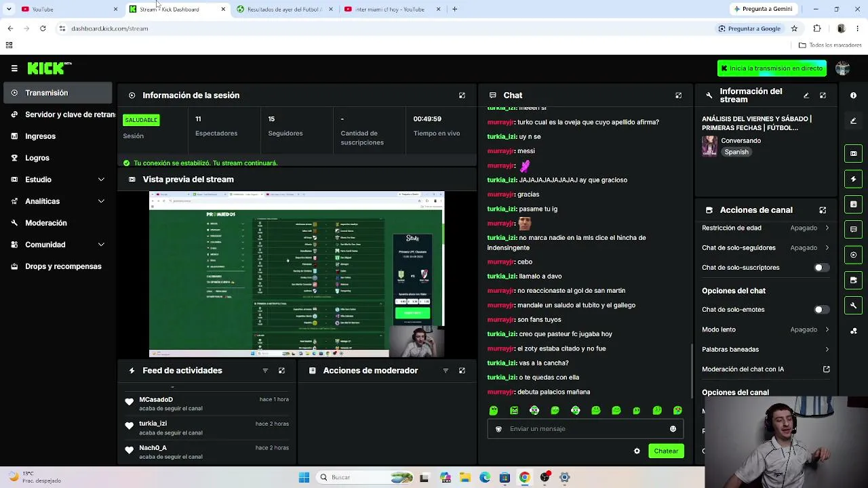The width and height of the screenshot is (868, 488).
Task: Toggle the speech bubble chat widget icon
Action: [x=853, y=230]
